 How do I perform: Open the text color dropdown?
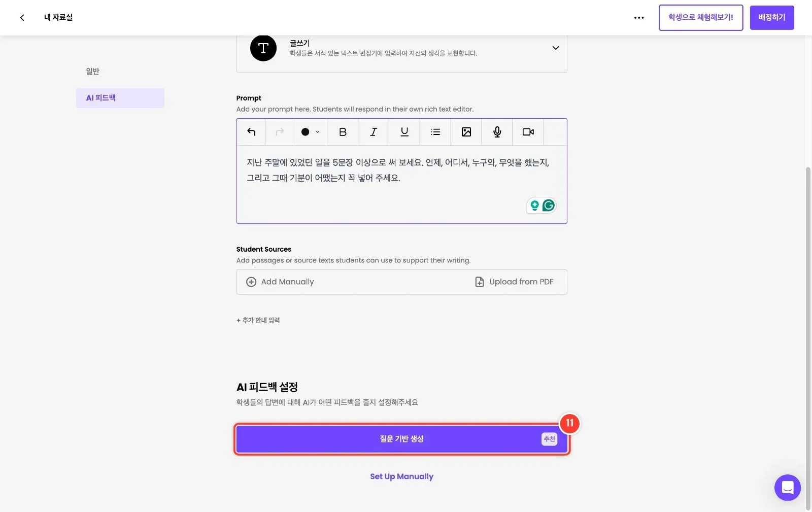(x=310, y=132)
